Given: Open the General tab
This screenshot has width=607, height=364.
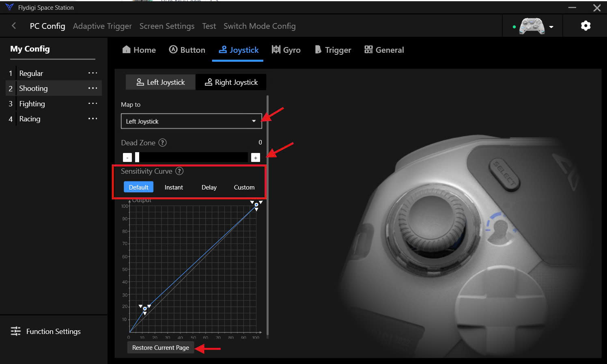Looking at the screenshot, I should (x=384, y=50).
